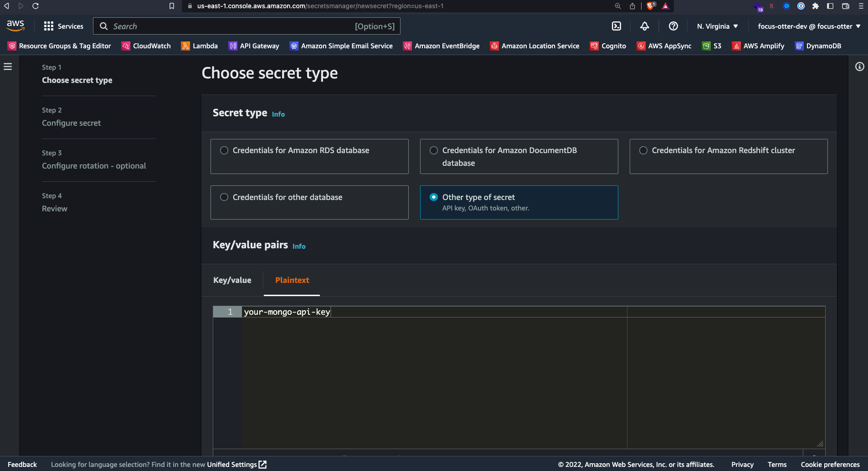Click the editor resize handle corner
This screenshot has height=471, width=868.
tap(820, 444)
